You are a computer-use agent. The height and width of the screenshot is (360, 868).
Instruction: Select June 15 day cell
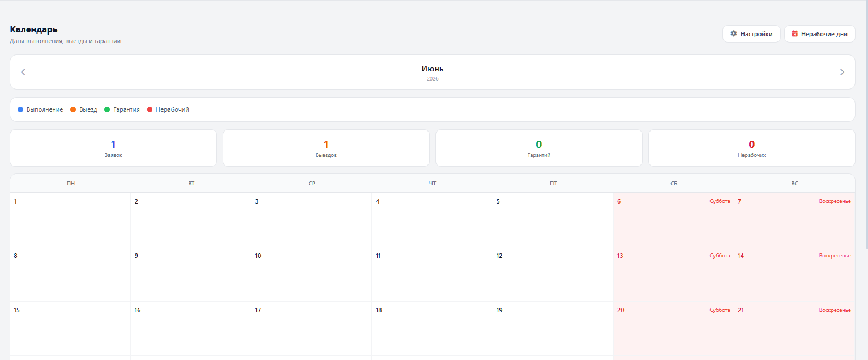click(x=70, y=329)
